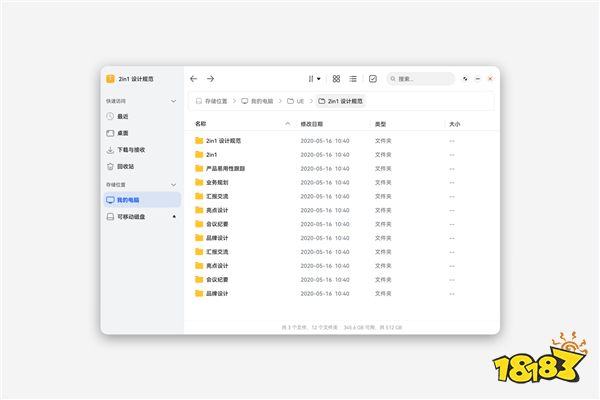600x400 pixels.
Task: Click the 搜索 search field
Action: tap(421, 79)
